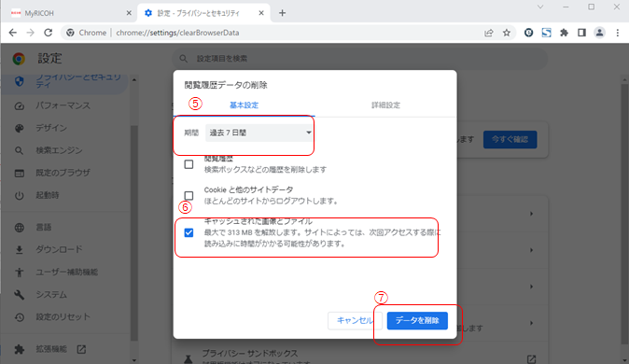Click the blue square extension icon
The height and width of the screenshot is (364, 629).
pos(546,33)
